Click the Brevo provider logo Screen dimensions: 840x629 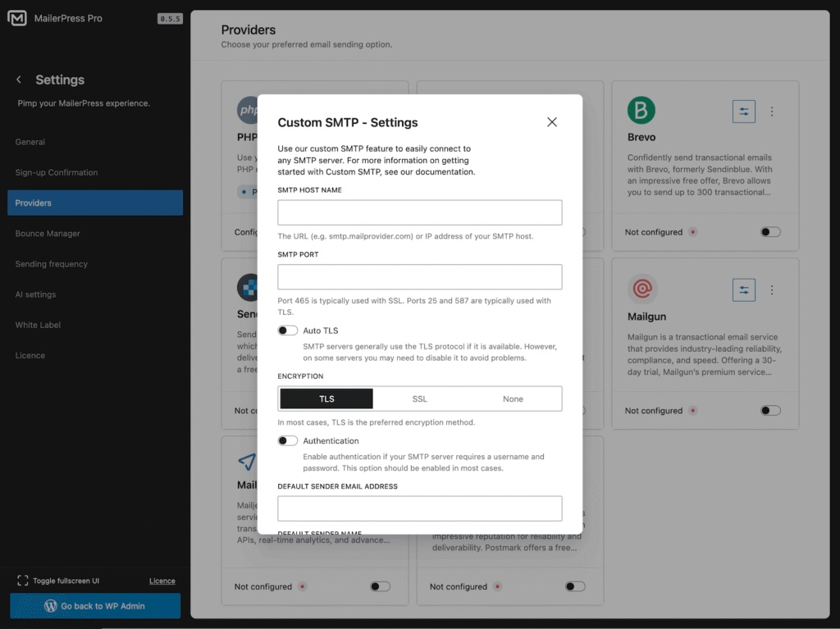click(x=641, y=110)
